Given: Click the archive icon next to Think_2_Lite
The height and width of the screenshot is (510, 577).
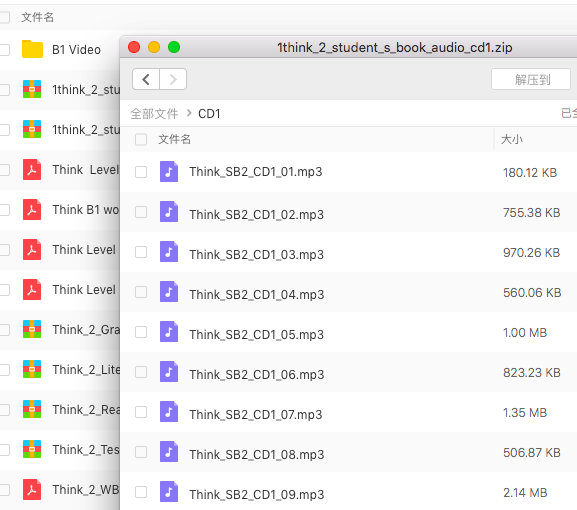Looking at the screenshot, I should coord(32,369).
